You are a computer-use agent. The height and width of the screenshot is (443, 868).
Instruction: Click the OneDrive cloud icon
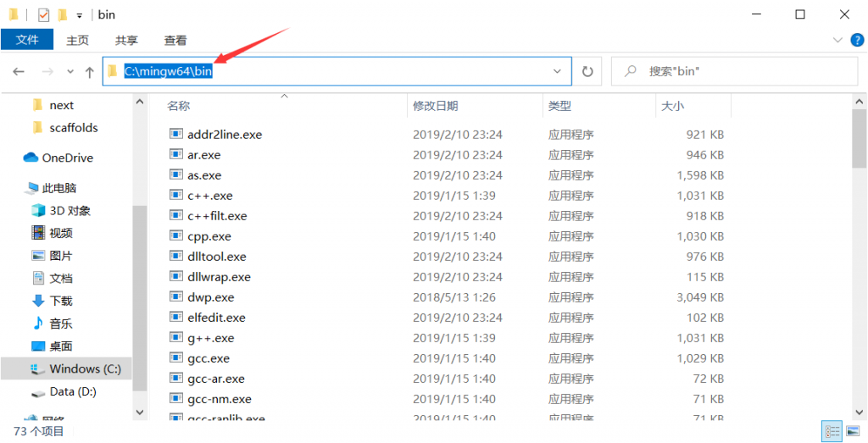[x=31, y=158]
